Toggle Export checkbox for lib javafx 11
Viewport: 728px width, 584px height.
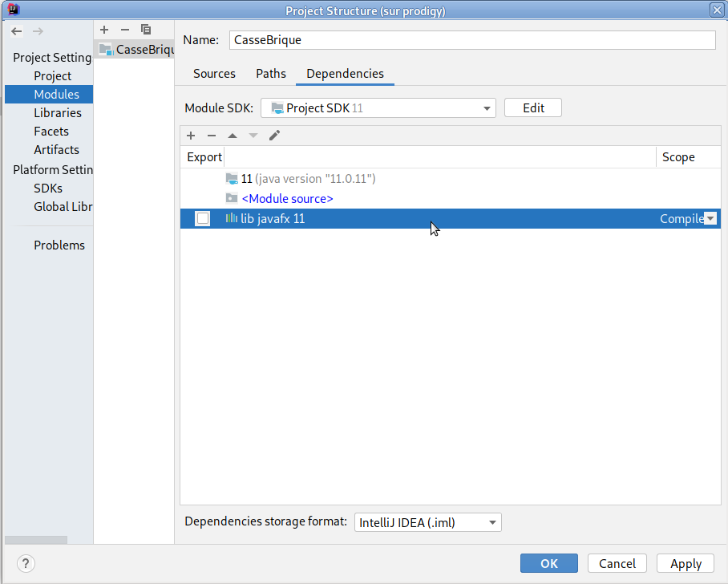click(203, 218)
